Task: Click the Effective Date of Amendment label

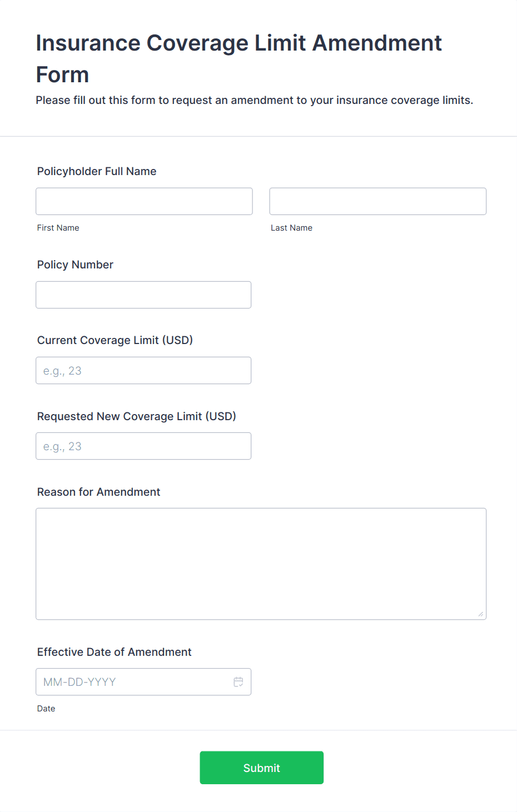Action: coord(114,652)
